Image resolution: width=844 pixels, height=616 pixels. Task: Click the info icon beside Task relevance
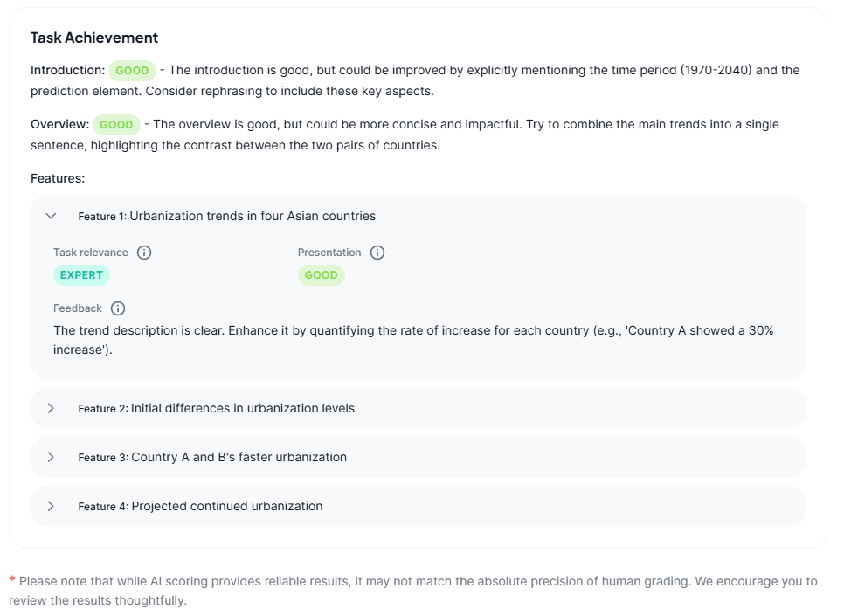coord(144,253)
